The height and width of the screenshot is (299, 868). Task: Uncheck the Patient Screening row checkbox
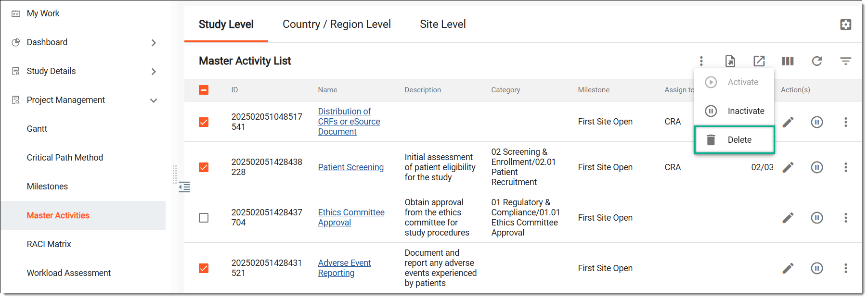204,167
